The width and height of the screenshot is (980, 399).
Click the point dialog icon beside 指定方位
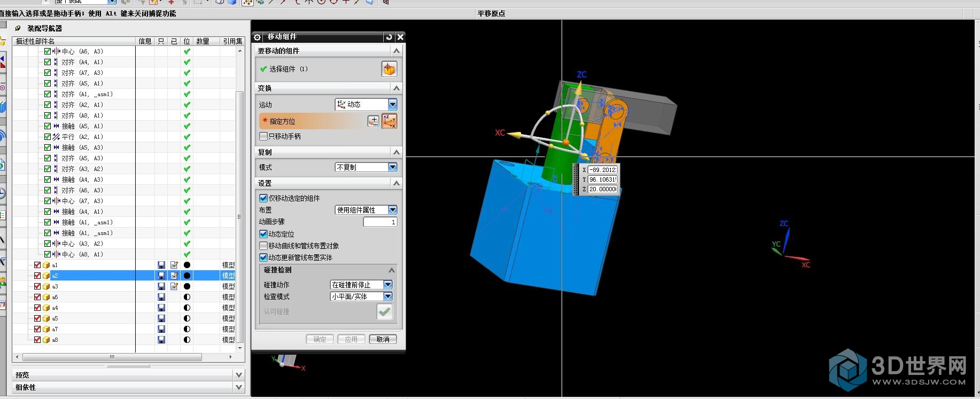[x=374, y=121]
